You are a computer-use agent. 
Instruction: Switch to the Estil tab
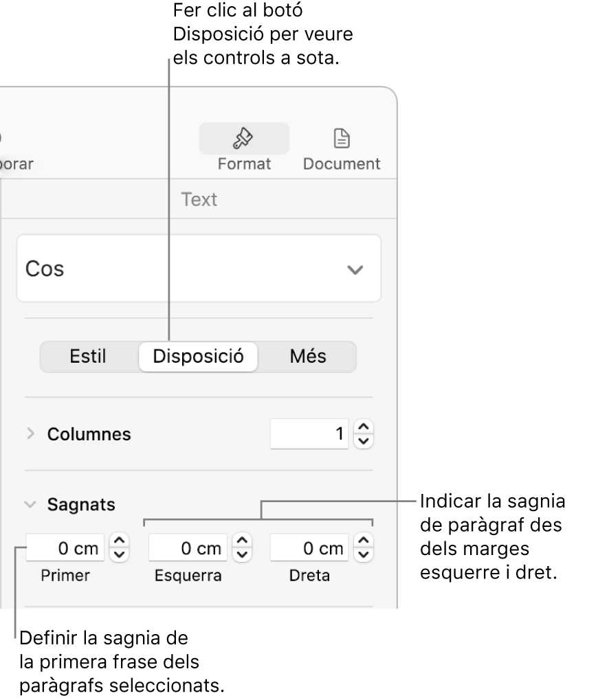point(87,357)
